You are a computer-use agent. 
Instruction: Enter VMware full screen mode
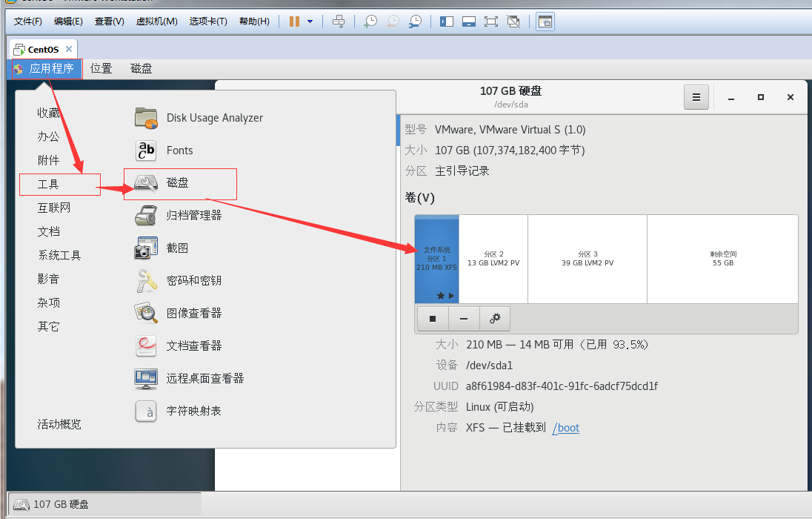(x=491, y=22)
